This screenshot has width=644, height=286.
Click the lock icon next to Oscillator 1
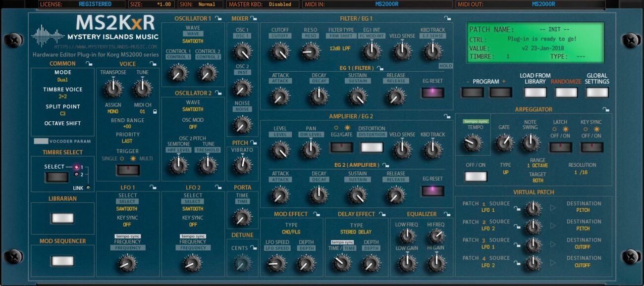pyautogui.click(x=218, y=19)
